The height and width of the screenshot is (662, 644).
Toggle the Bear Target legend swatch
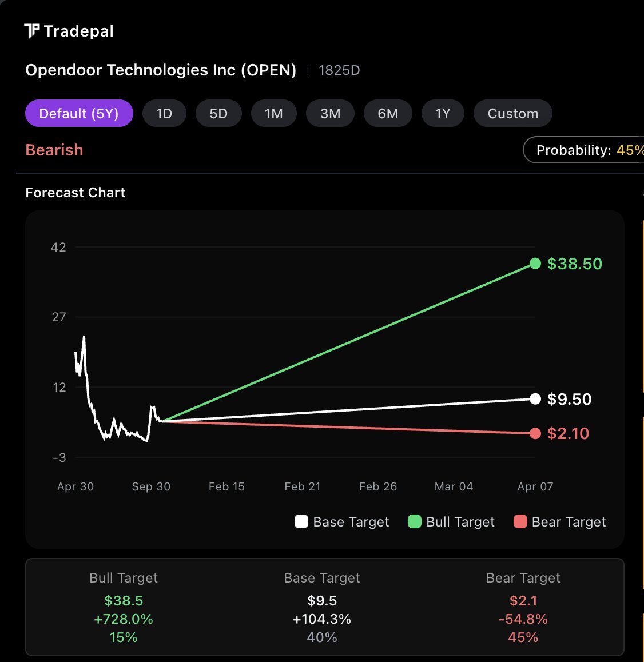point(520,521)
